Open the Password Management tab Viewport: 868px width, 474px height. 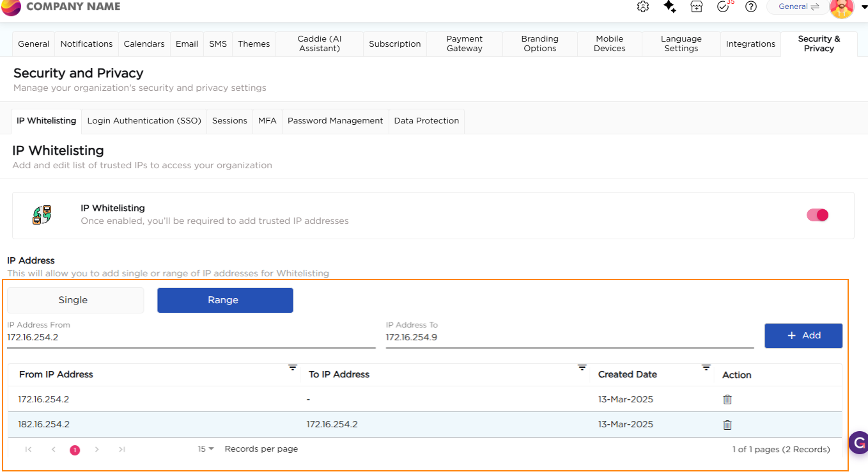coord(335,121)
